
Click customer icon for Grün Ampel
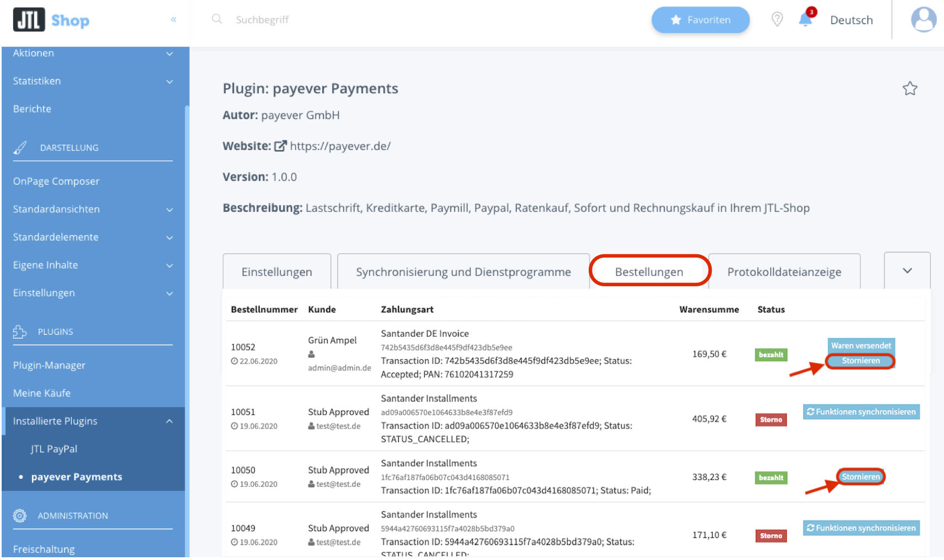[311, 354]
